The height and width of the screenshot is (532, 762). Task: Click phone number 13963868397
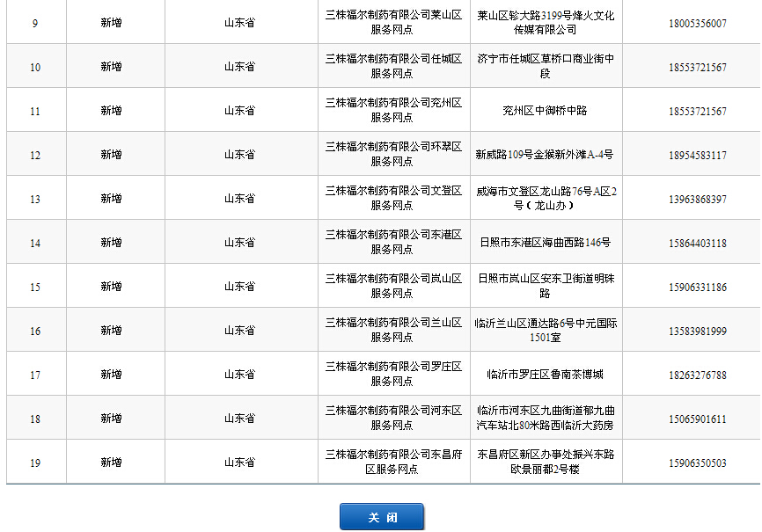(x=698, y=200)
